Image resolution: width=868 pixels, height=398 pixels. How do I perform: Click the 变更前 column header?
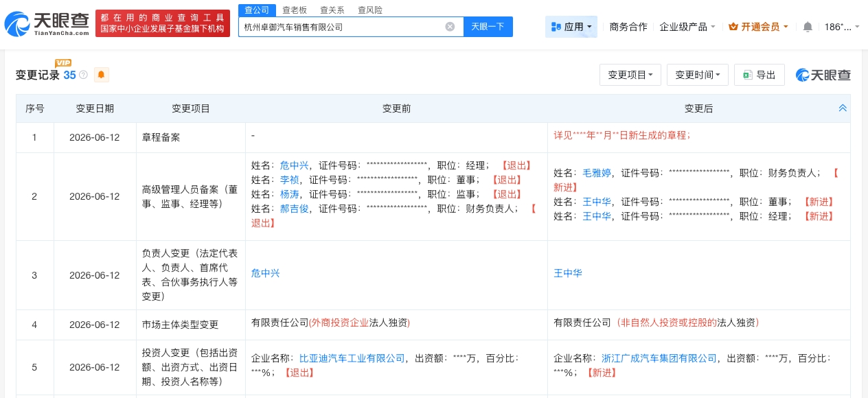pos(396,108)
